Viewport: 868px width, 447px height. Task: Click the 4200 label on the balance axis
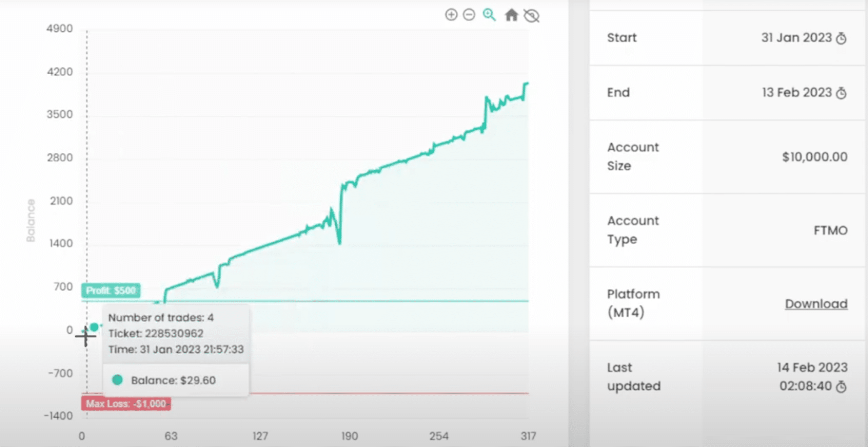point(60,72)
